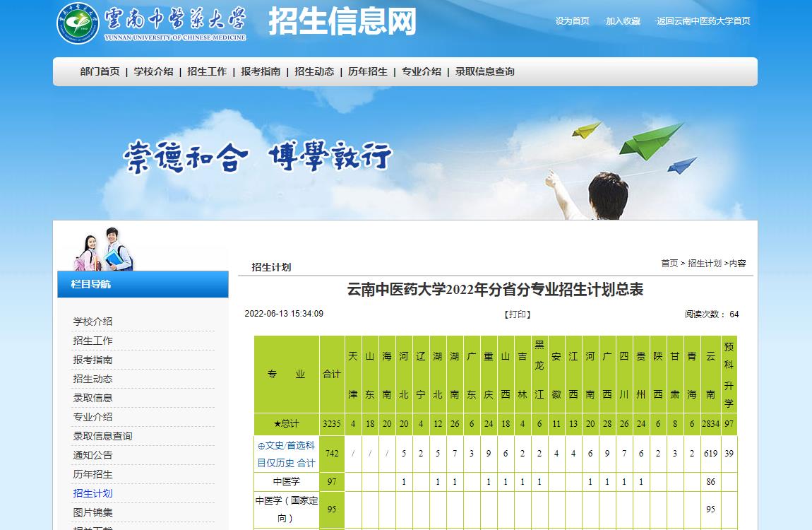
Task: Click 86 cell in 中医学 row
Action: (710, 482)
